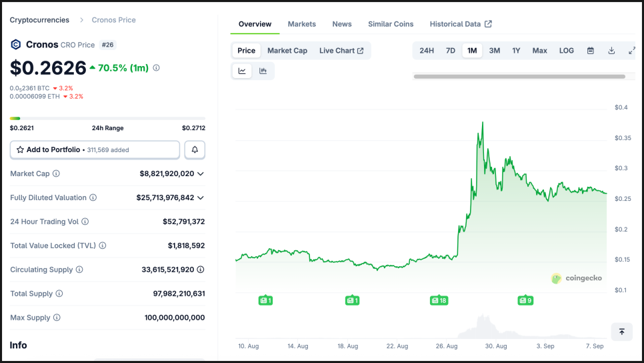
Task: Click info icon after 33,615,521,920 value
Action: [x=201, y=270]
